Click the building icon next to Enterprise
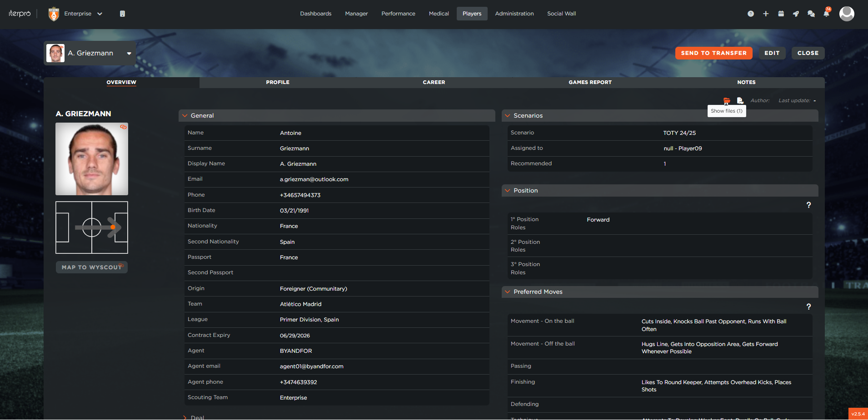868x420 pixels. pyautogui.click(x=122, y=14)
